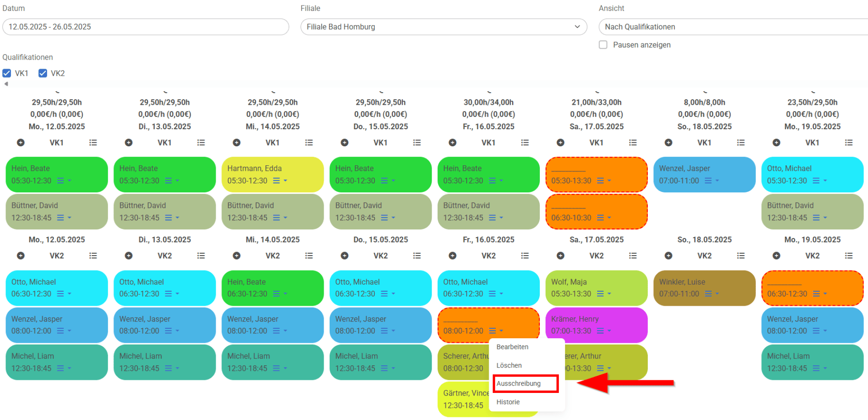Enable the Pausen anzeigen checkbox
868x420 pixels.
click(603, 45)
